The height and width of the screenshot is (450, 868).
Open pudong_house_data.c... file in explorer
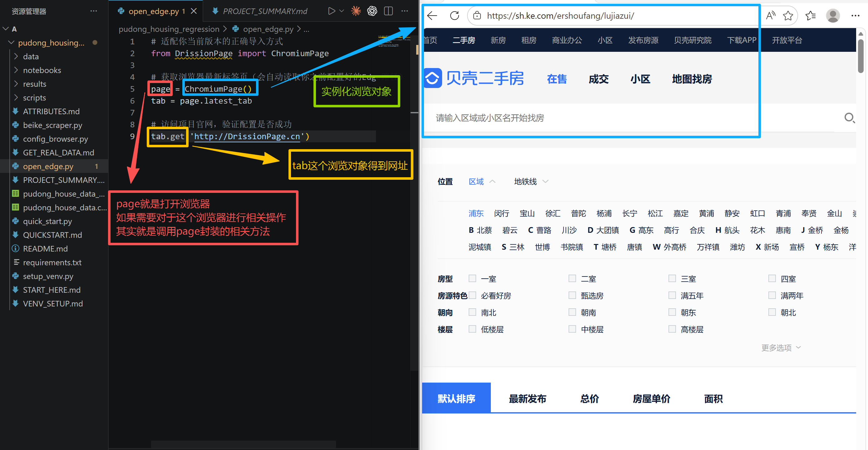click(65, 208)
